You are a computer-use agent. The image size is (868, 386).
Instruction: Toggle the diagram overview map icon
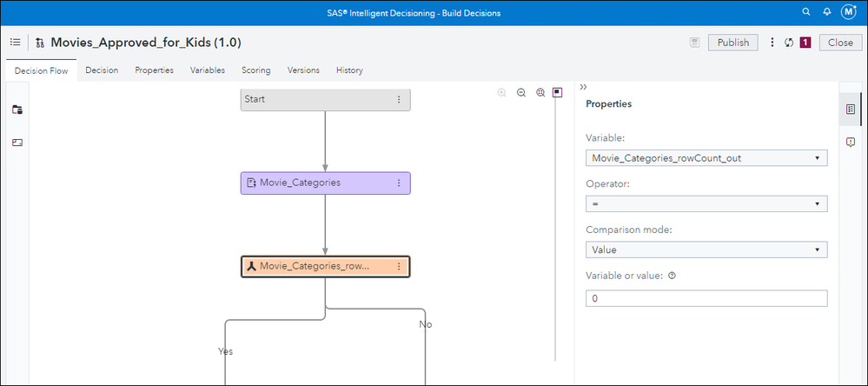[x=558, y=92]
